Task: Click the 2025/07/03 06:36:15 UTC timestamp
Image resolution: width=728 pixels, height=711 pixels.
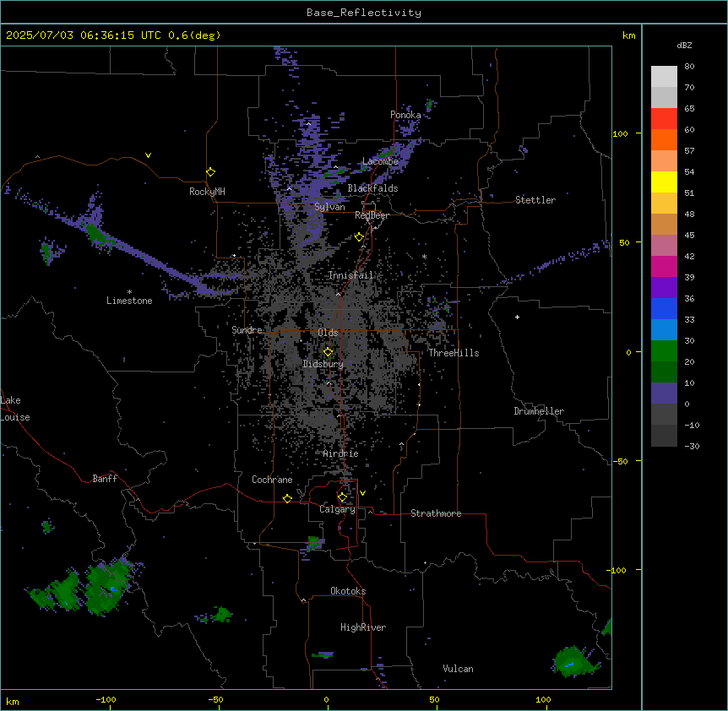Action: 84,35
